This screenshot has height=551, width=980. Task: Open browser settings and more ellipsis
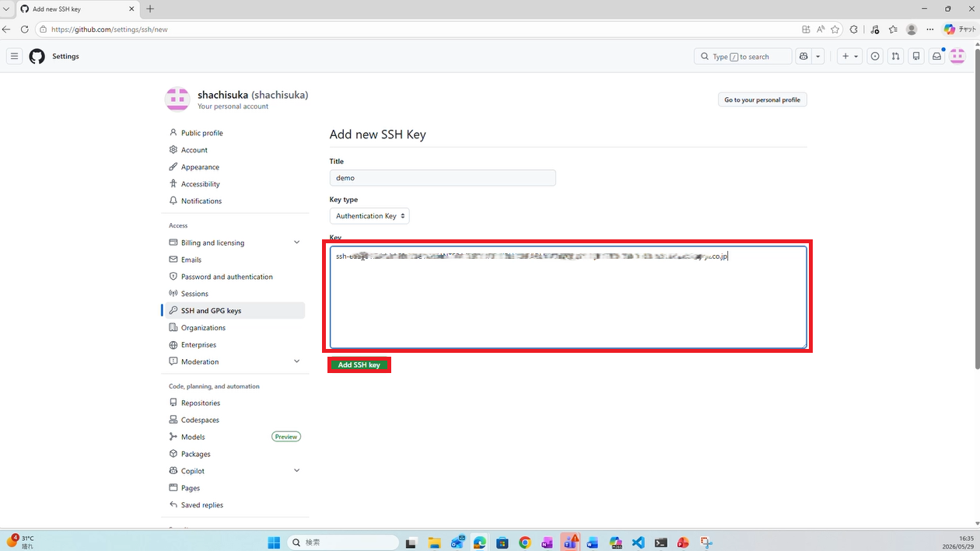coord(929,30)
